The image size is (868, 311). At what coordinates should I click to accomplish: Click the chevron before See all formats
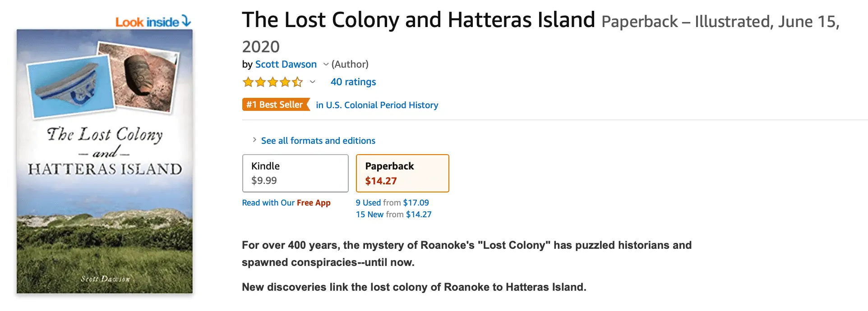[254, 140]
